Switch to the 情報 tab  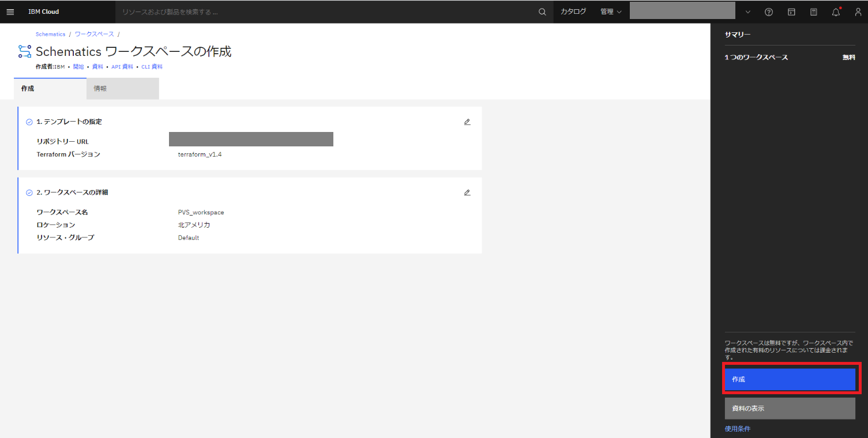point(122,89)
